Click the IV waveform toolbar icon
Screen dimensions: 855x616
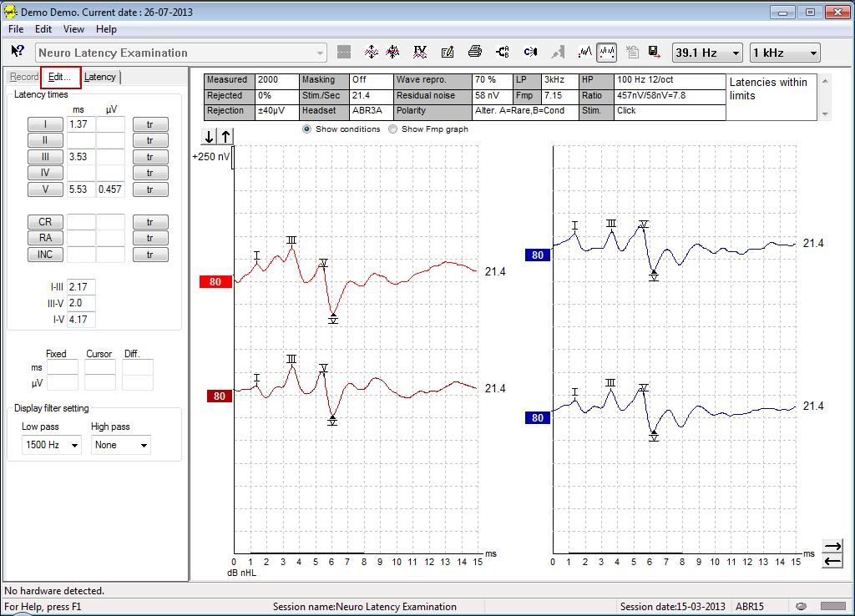[420, 53]
